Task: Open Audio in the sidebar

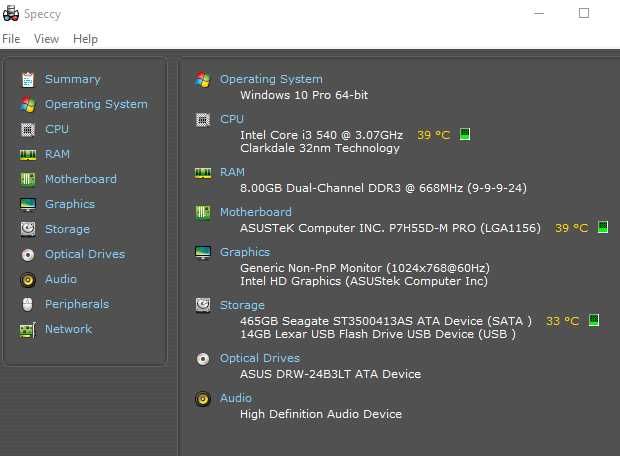Action: [x=61, y=279]
